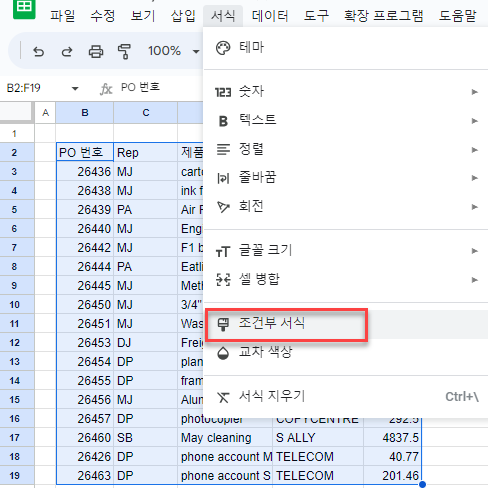Expand the 회전 submenu arrow

point(475,207)
